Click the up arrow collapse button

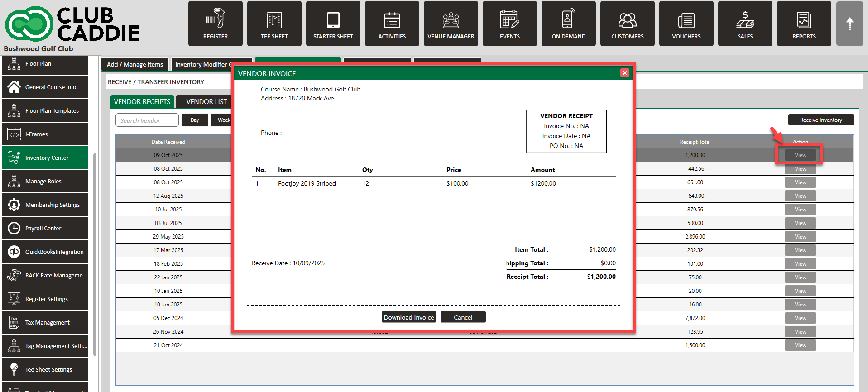tap(849, 24)
